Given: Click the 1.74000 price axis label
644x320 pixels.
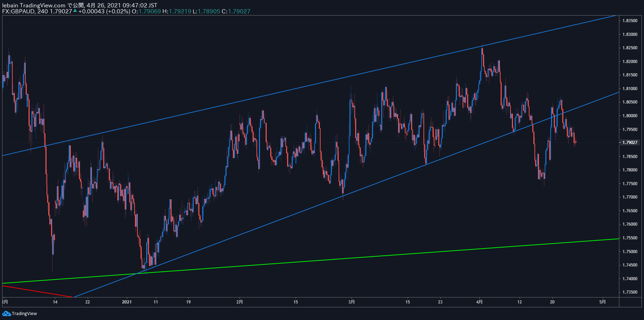Looking at the screenshot, I should [630, 279].
